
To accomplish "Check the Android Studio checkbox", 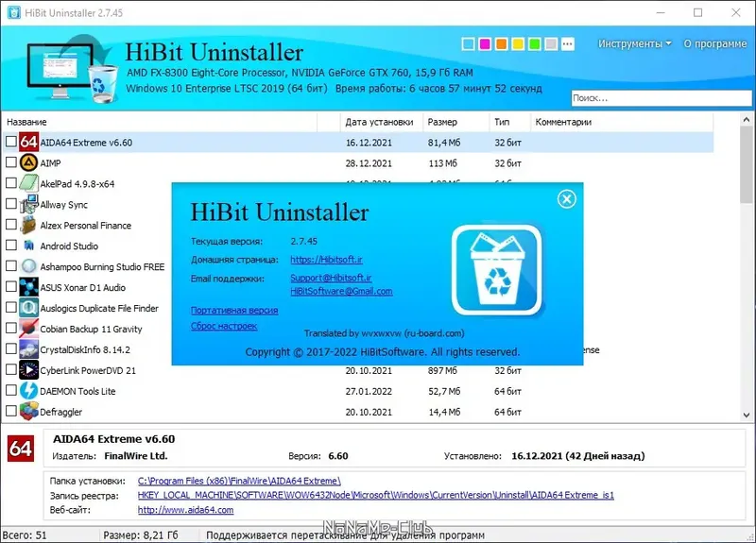I will [11, 246].
